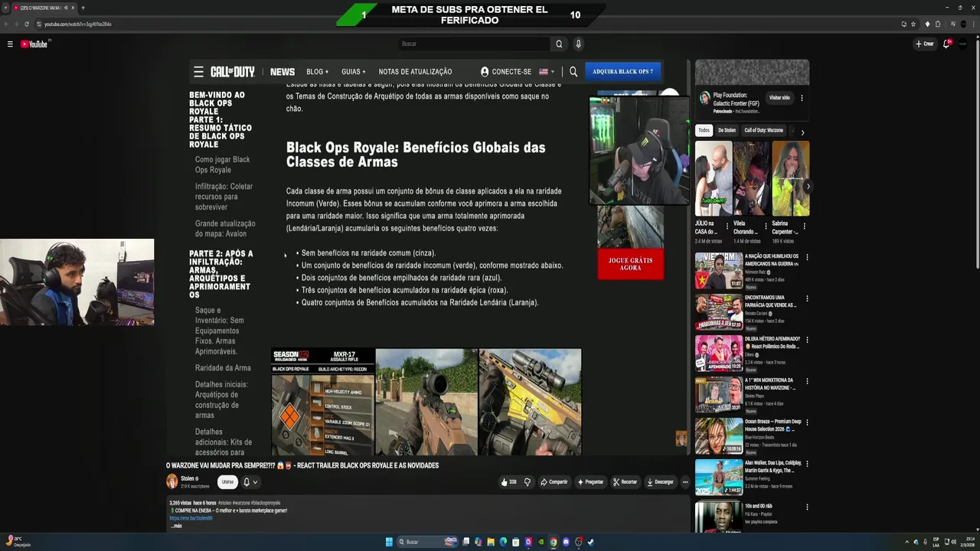Viewport: 980px width, 551px height.
Task: Open Steam from the taskbar
Action: [x=590, y=542]
